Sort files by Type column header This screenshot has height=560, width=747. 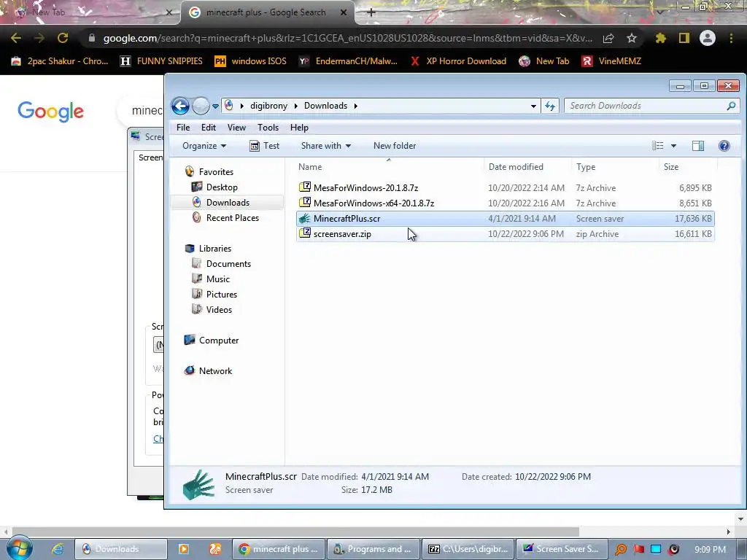pyautogui.click(x=615, y=167)
